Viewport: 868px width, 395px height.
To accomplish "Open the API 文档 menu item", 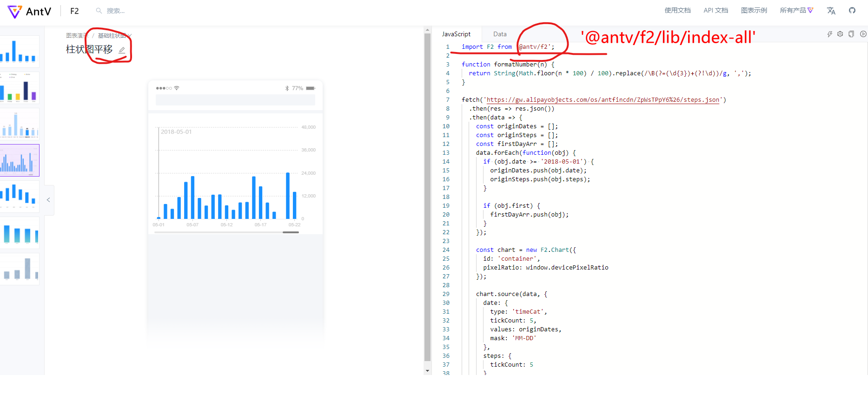I will (716, 10).
